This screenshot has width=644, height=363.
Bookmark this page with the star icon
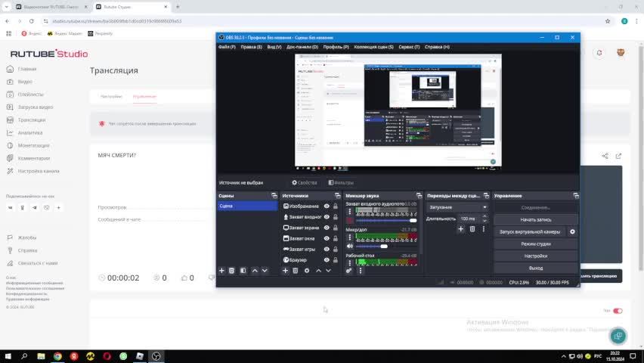[608, 21]
